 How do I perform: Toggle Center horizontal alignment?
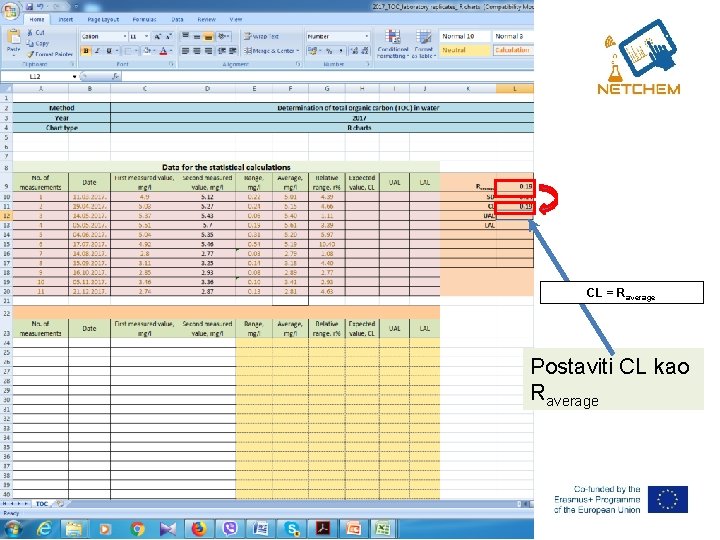coord(197,51)
